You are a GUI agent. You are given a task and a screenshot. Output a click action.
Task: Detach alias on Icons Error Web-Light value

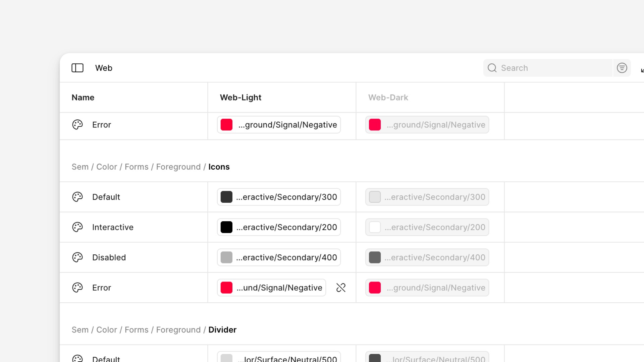341,288
